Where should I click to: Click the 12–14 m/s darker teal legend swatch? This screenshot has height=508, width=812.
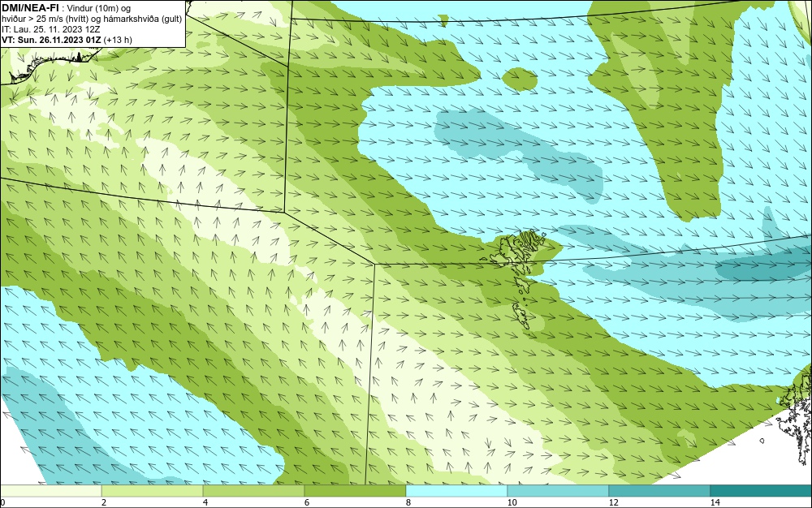pyautogui.click(x=659, y=491)
